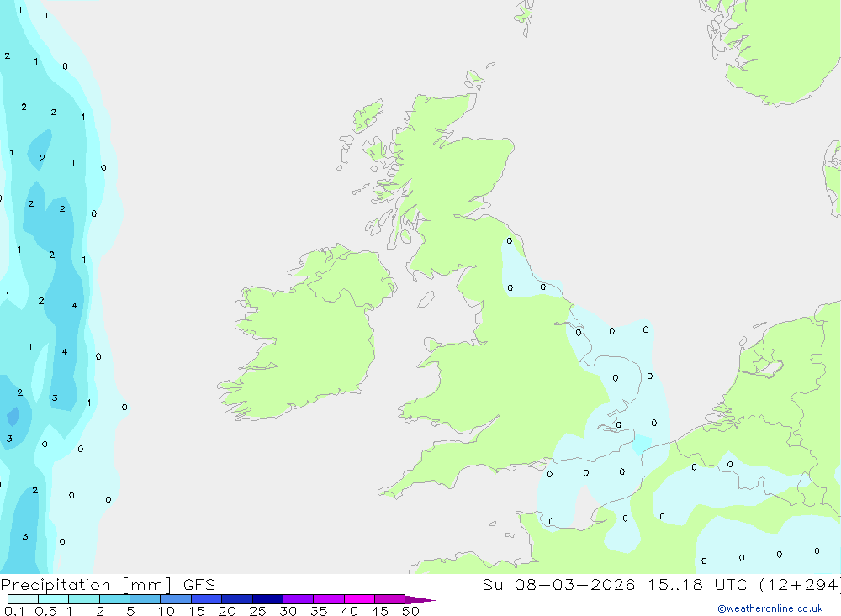Click the legend value "40"
Image resolution: width=841 pixels, height=616 pixels.
point(349,611)
